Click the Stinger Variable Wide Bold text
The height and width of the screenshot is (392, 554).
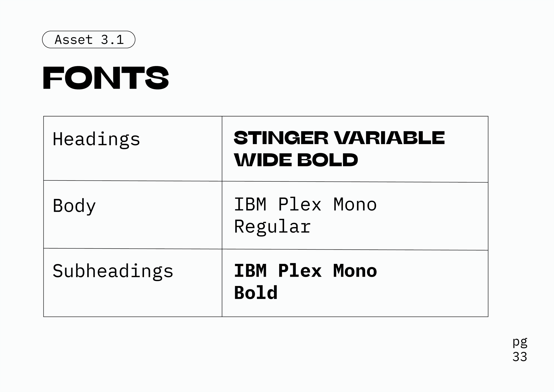pos(339,149)
